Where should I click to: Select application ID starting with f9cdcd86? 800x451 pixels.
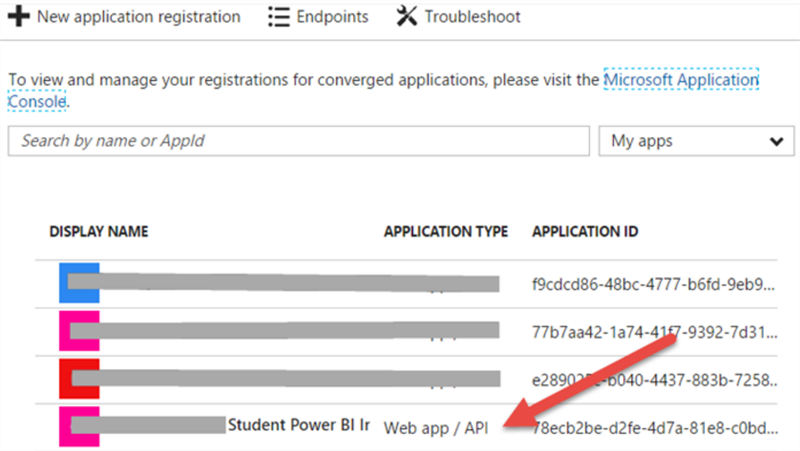tap(654, 284)
